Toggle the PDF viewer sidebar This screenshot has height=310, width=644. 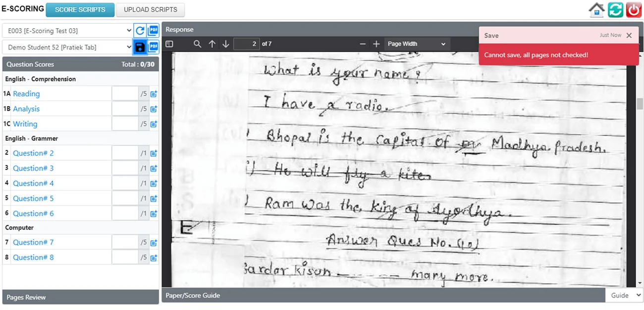(169, 44)
